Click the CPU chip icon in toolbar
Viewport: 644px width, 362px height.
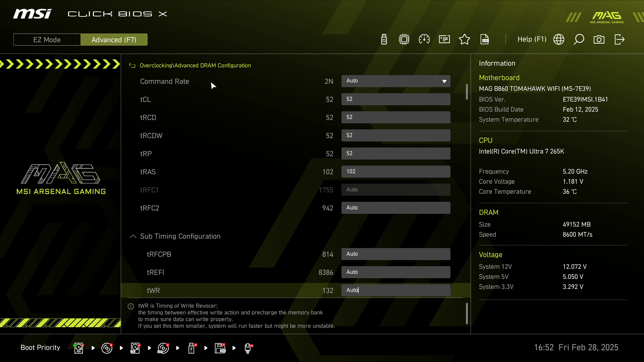click(404, 40)
